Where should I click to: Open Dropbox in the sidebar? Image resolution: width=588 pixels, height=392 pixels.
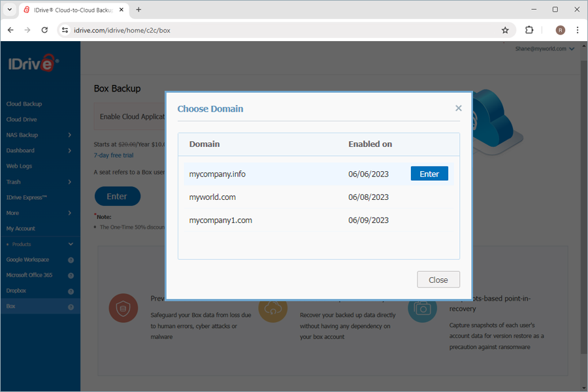[16, 291]
